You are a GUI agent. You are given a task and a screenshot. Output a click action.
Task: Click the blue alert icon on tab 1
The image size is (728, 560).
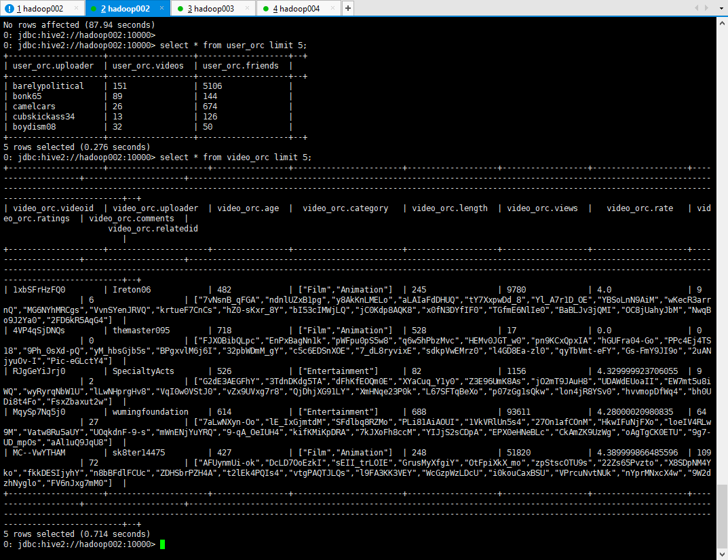coord(9,8)
